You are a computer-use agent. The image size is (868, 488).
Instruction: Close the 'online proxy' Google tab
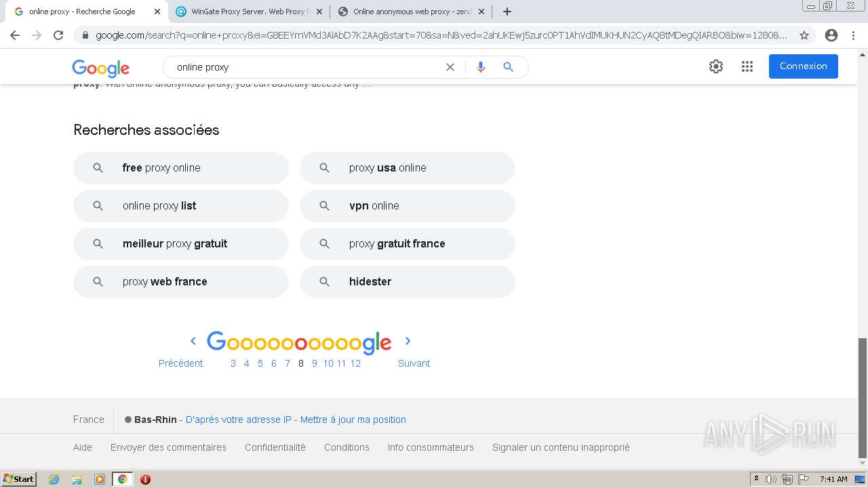157,12
